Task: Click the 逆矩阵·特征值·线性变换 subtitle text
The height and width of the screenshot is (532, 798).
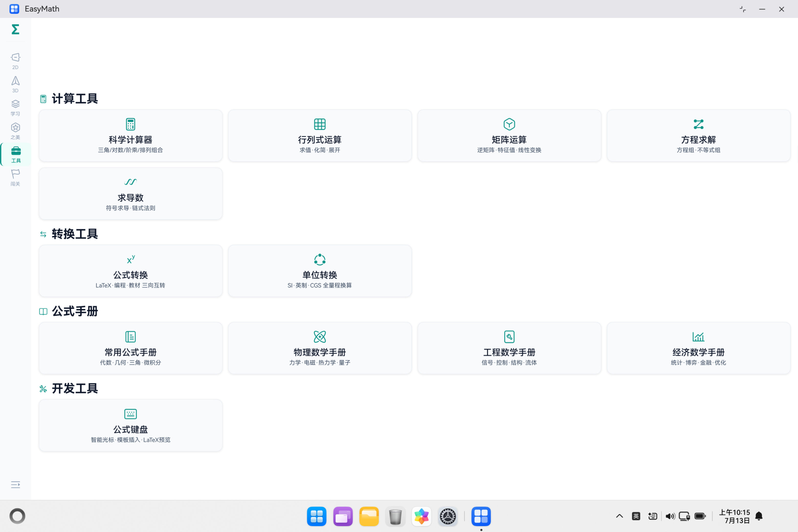Action: [509, 150]
